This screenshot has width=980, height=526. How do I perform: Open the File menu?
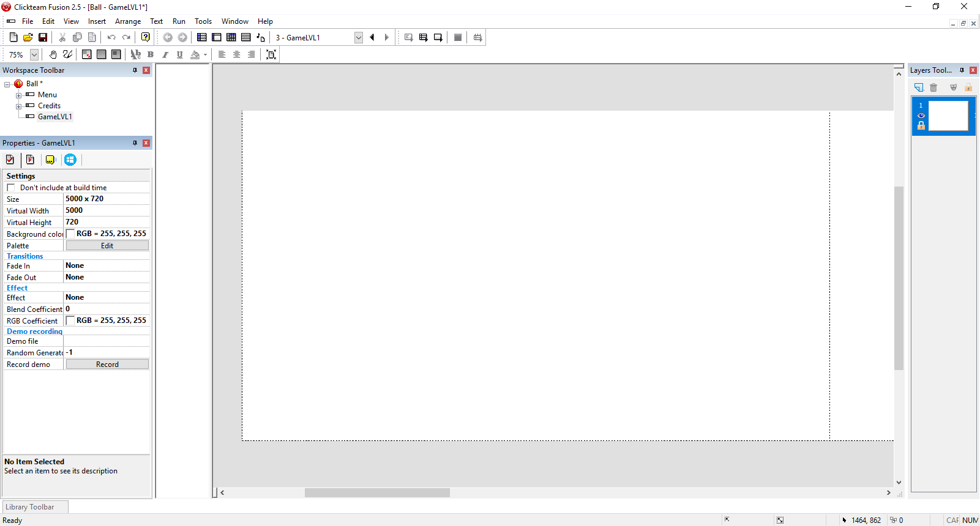point(28,21)
